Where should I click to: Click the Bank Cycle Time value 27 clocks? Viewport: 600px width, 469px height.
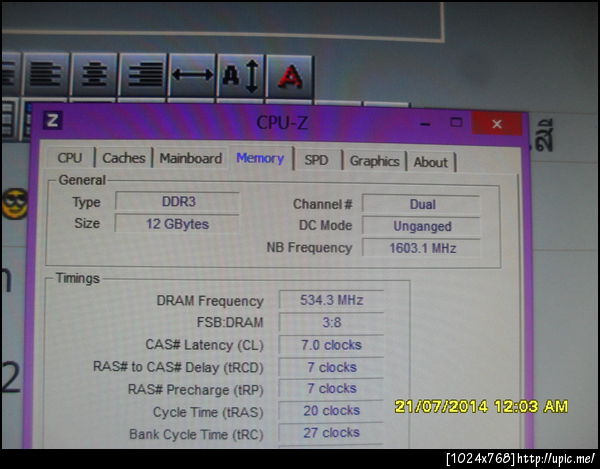tap(331, 433)
